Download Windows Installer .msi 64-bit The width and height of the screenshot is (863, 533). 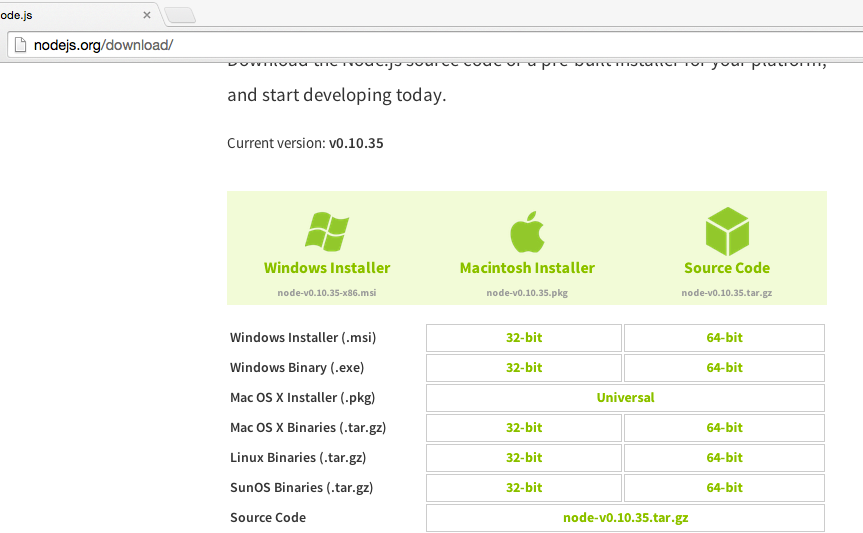(724, 338)
